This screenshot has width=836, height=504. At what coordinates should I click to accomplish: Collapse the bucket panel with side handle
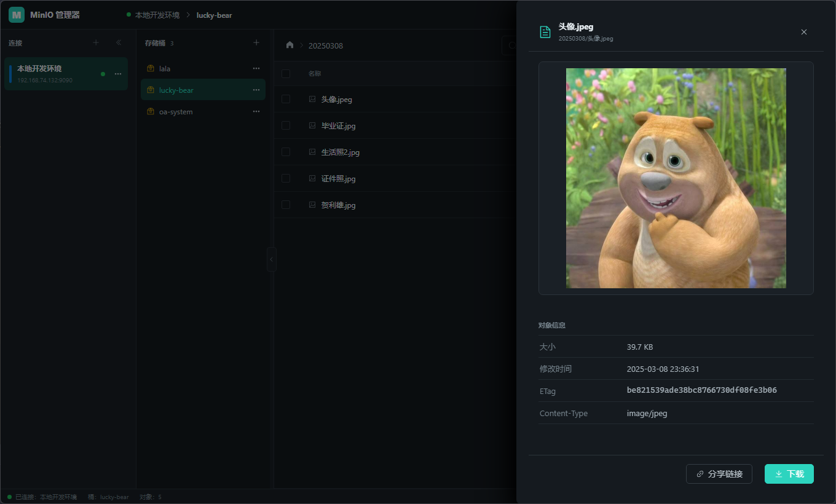271,259
